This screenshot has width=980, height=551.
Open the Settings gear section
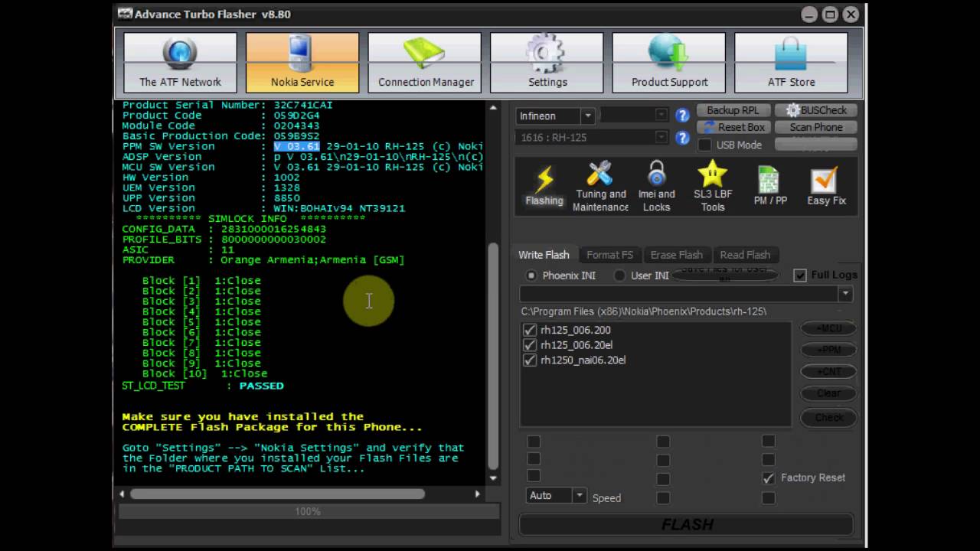(x=547, y=62)
